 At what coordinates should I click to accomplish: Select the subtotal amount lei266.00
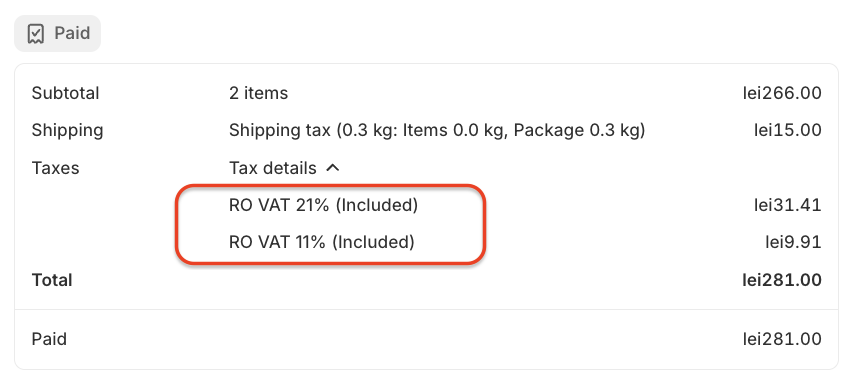click(x=782, y=93)
